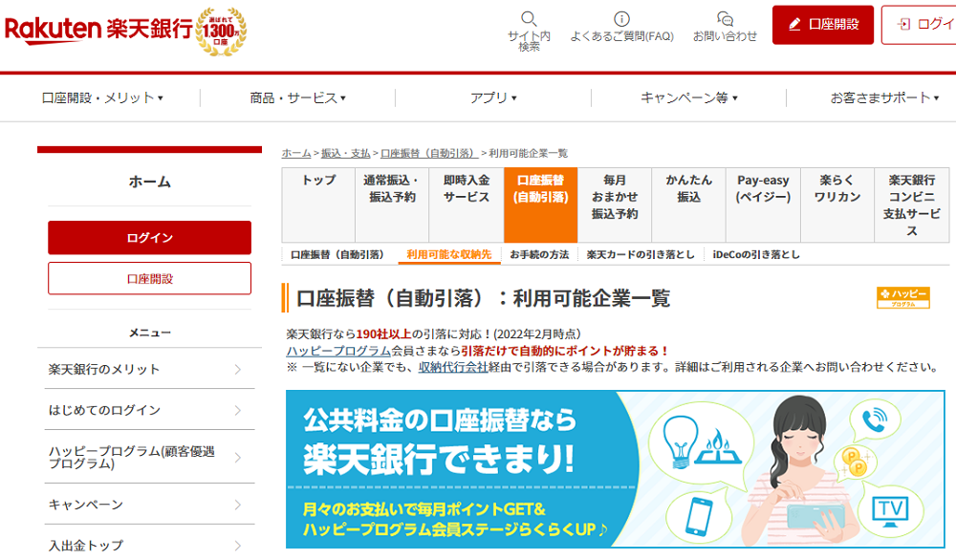
Task: Open 楽天カードの引き落とし sub-tab
Action: [641, 255]
